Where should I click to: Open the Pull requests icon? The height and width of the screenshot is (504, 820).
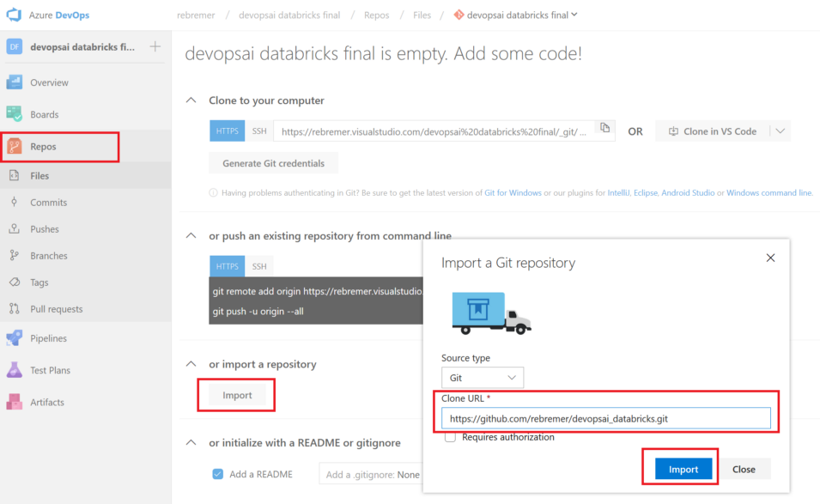(14, 309)
